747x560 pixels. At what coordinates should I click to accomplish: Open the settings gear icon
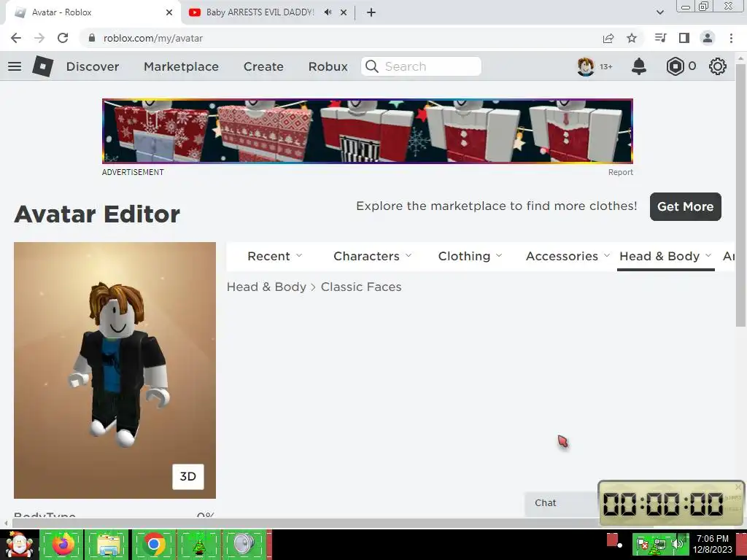pos(718,66)
